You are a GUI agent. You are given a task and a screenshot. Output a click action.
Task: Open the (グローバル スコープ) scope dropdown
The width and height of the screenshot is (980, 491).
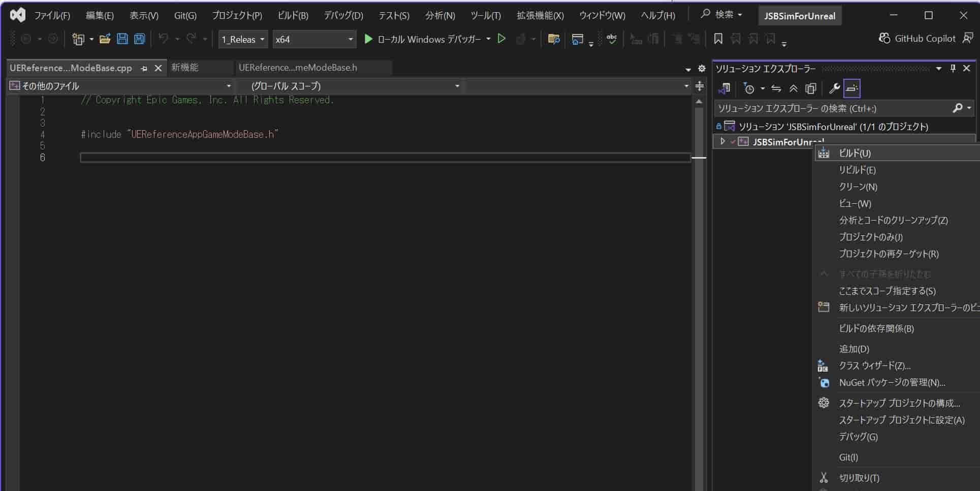pos(350,86)
